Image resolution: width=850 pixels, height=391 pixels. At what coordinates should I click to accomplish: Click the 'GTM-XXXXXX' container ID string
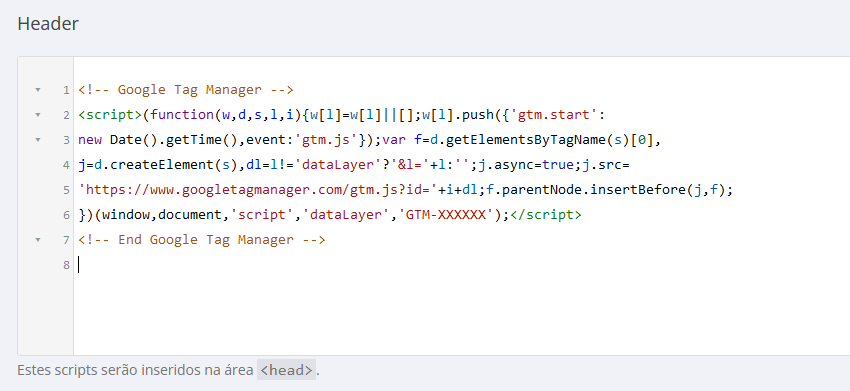click(446, 215)
